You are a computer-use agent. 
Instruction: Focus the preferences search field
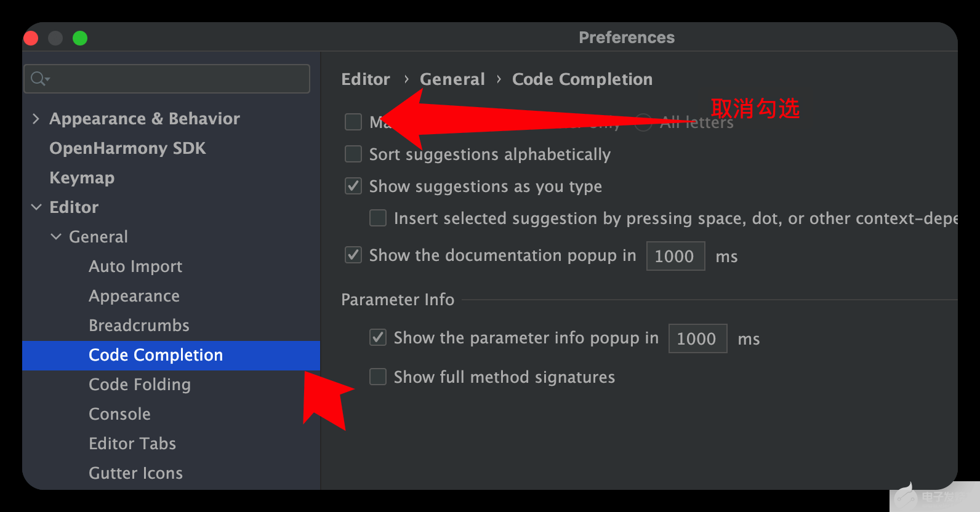(179, 79)
